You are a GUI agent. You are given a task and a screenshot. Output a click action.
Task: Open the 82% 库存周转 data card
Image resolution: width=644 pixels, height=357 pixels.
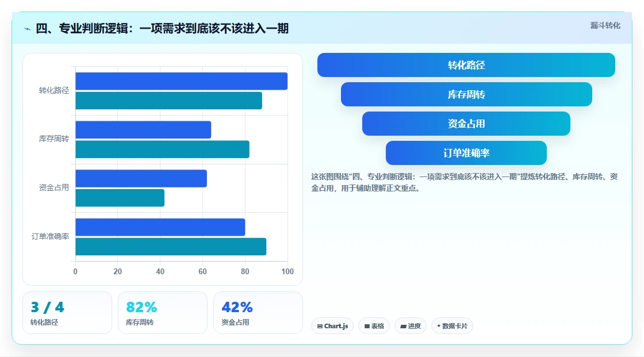[x=163, y=313]
